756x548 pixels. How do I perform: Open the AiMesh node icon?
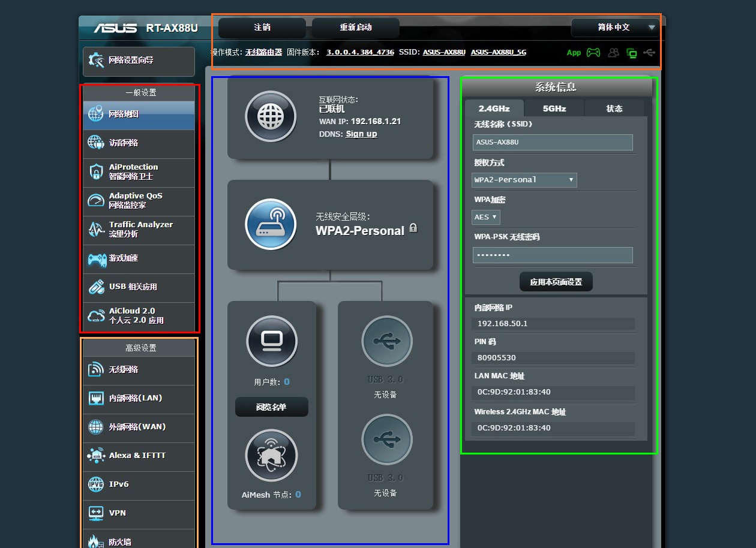coord(272,456)
